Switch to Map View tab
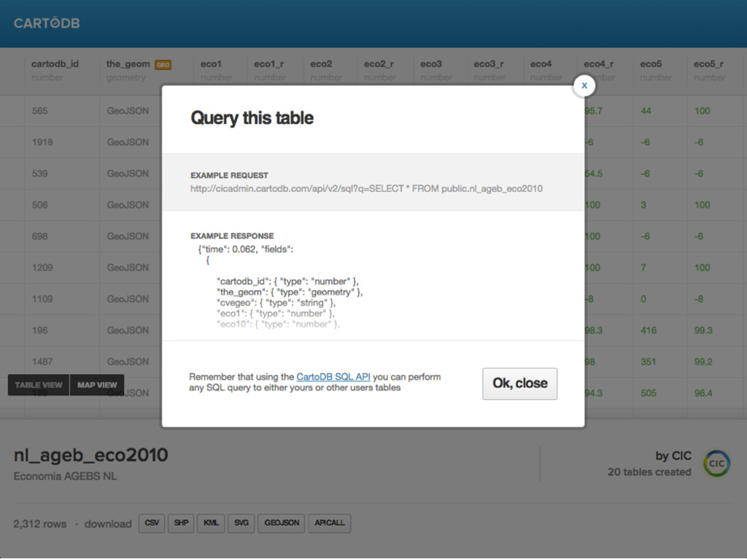Viewport: 747px width, 560px height. (97, 385)
